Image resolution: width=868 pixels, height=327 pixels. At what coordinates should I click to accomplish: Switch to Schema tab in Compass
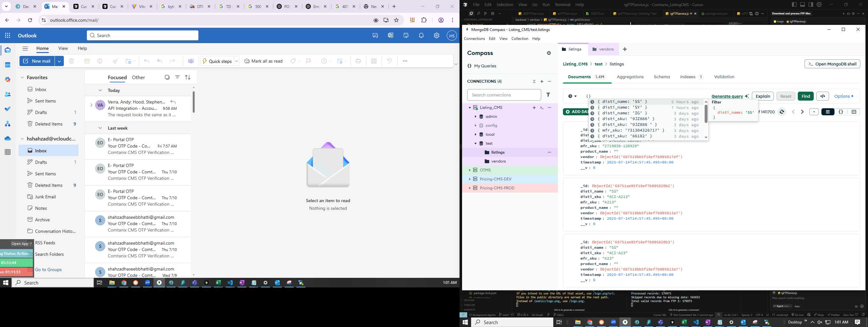point(662,77)
